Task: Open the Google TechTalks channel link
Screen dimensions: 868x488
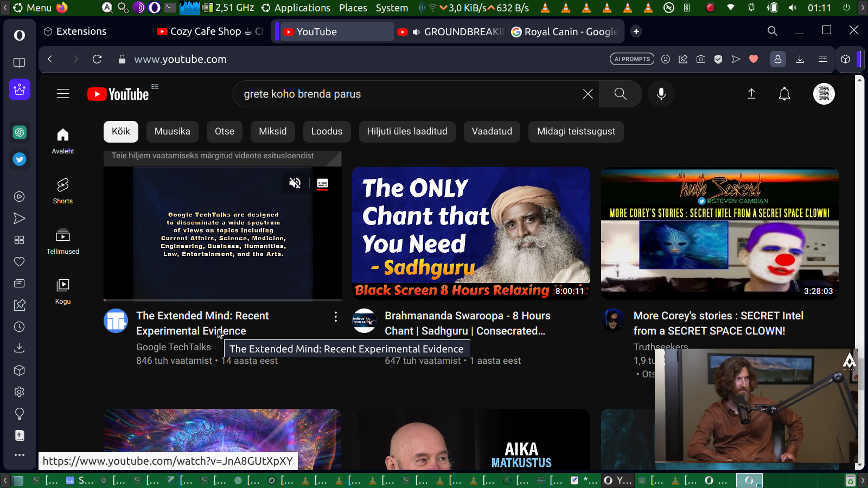Action: coord(173,347)
